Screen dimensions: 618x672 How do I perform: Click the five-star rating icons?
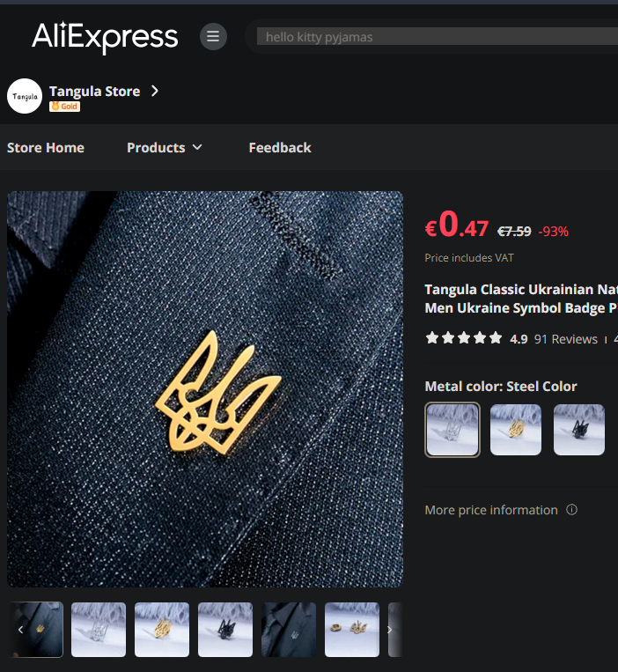tap(464, 338)
